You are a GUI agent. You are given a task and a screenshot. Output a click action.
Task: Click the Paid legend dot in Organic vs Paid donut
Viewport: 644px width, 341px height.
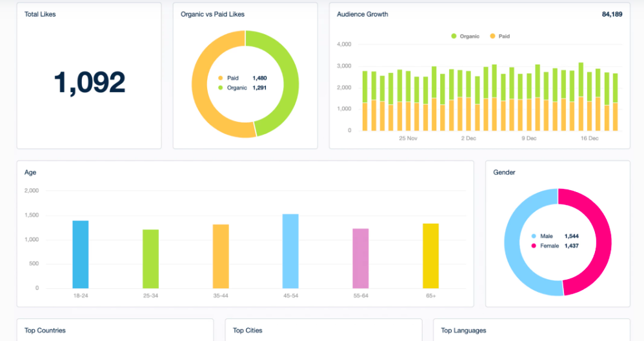click(221, 78)
